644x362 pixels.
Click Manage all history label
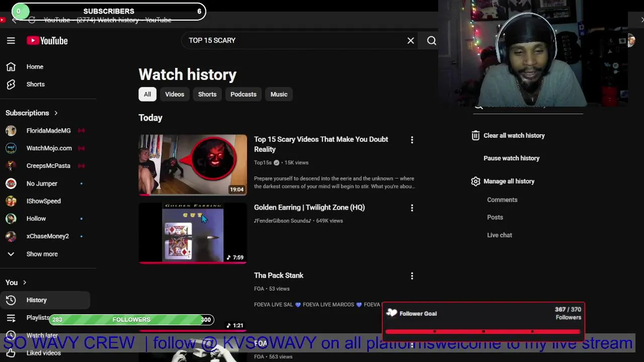click(x=509, y=182)
